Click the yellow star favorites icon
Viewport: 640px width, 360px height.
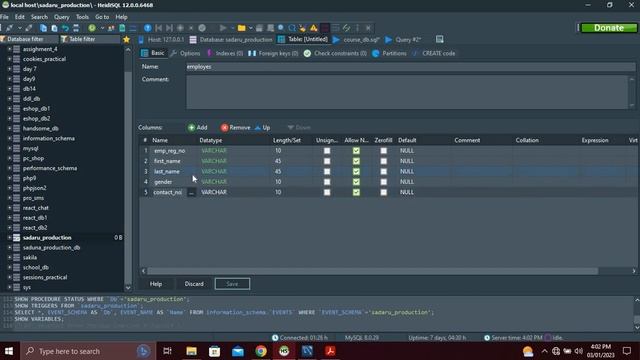(x=127, y=39)
